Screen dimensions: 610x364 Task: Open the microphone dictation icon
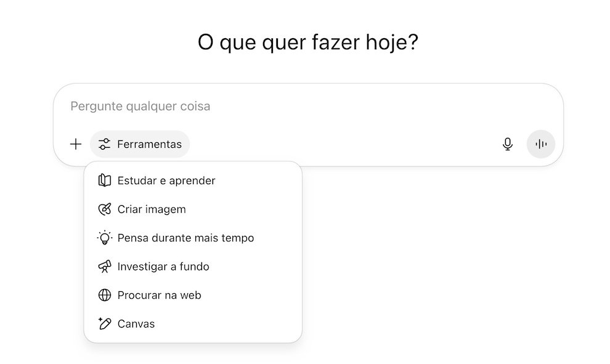point(507,144)
